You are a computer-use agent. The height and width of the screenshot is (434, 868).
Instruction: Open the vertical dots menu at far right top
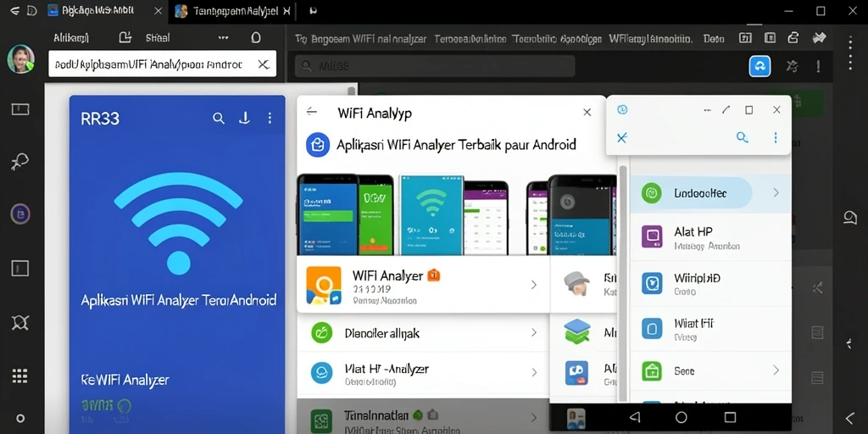pyautogui.click(x=851, y=53)
